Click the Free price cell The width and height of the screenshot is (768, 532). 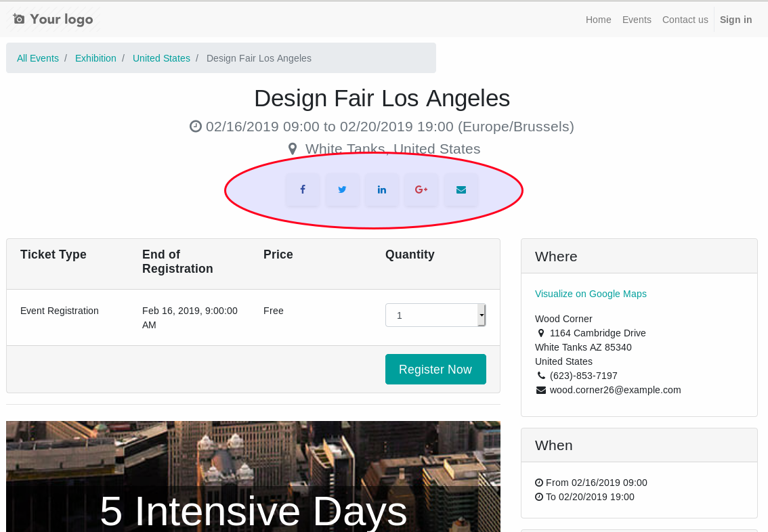[274, 311]
